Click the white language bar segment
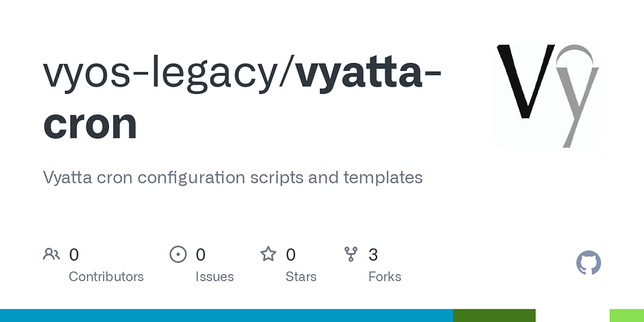This screenshot has height=322, width=644. coord(572,315)
